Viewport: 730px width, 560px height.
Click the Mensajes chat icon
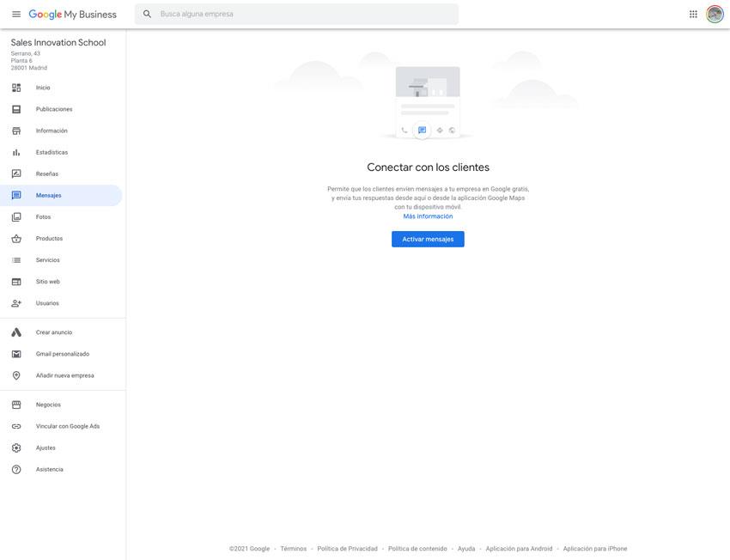(x=16, y=195)
